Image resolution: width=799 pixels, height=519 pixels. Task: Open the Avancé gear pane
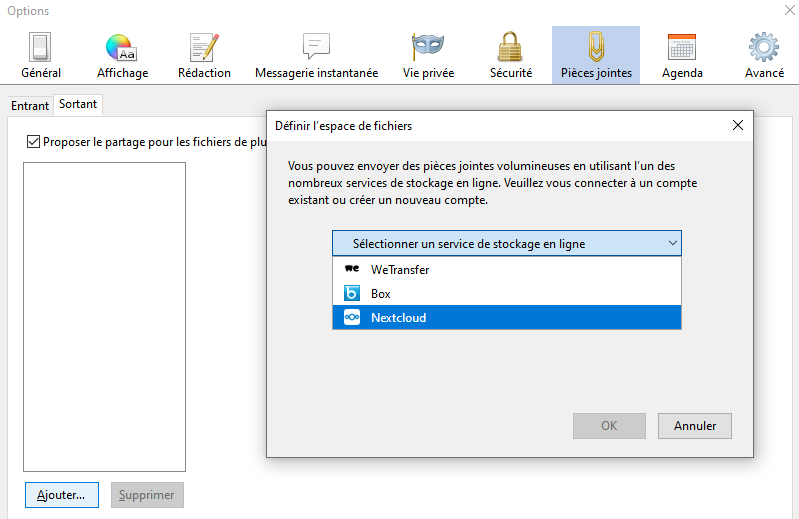click(x=764, y=55)
